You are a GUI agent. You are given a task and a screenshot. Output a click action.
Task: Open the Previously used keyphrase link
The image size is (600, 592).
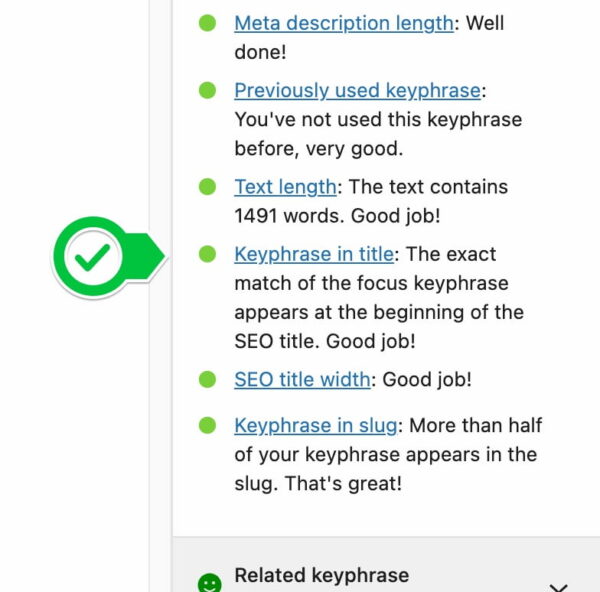[x=357, y=91]
